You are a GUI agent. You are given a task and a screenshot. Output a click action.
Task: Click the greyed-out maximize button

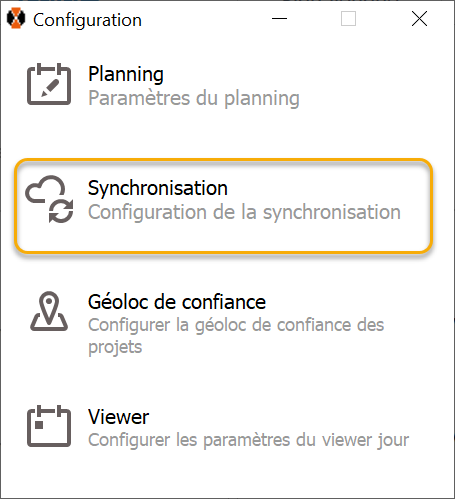tap(348, 19)
